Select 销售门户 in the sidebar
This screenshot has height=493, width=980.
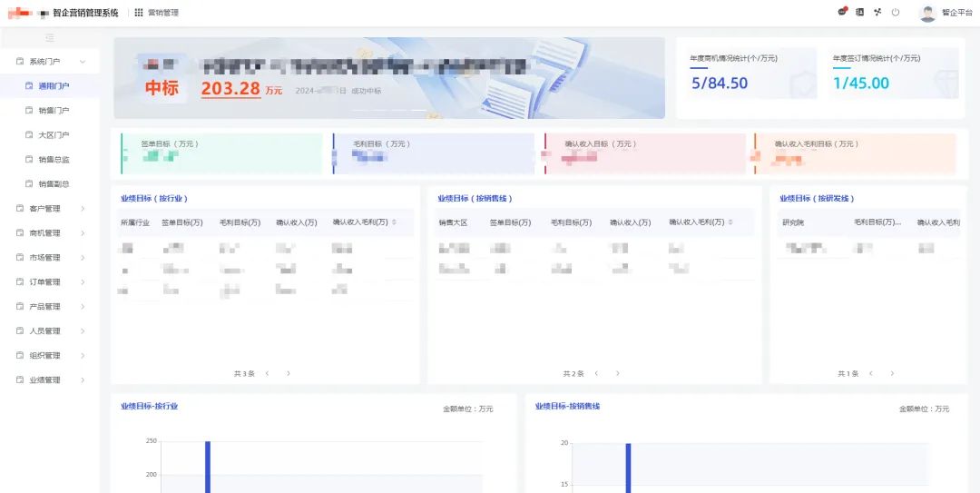(x=54, y=111)
